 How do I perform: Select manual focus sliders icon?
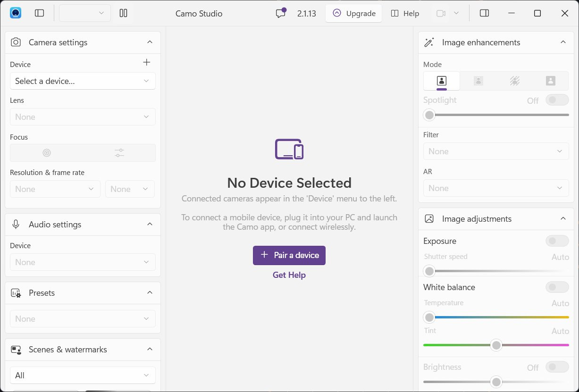(119, 153)
